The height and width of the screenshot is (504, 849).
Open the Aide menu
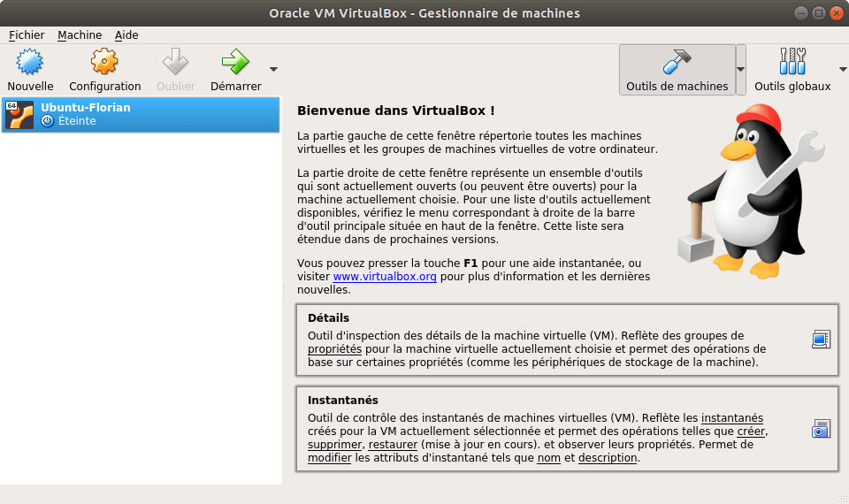click(126, 35)
